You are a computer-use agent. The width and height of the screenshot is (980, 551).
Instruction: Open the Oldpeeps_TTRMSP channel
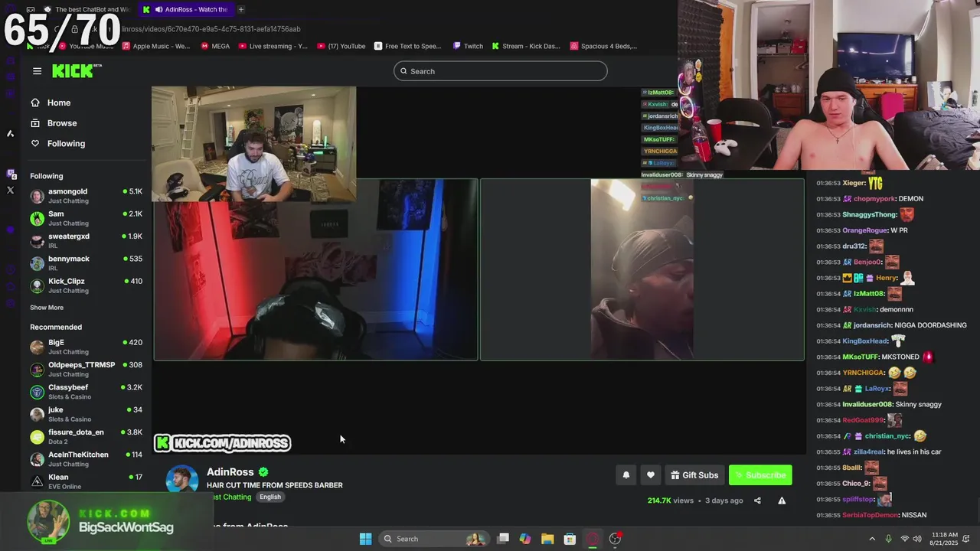[x=86, y=369]
